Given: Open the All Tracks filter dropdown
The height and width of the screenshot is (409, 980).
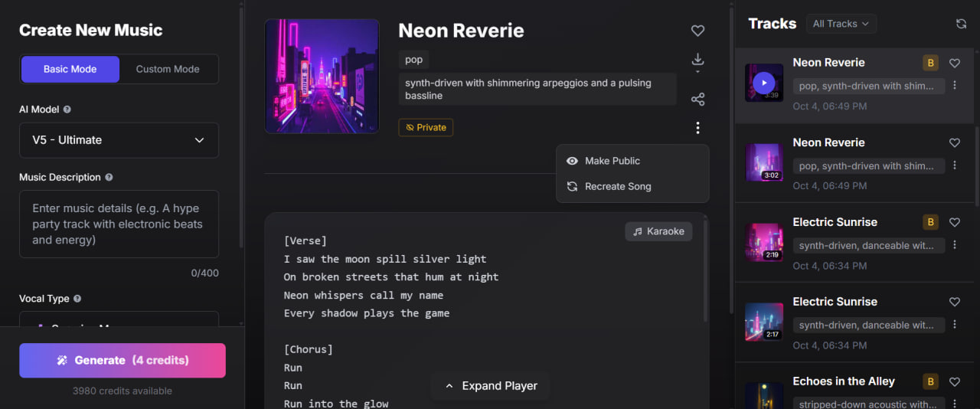Looking at the screenshot, I should pos(841,24).
